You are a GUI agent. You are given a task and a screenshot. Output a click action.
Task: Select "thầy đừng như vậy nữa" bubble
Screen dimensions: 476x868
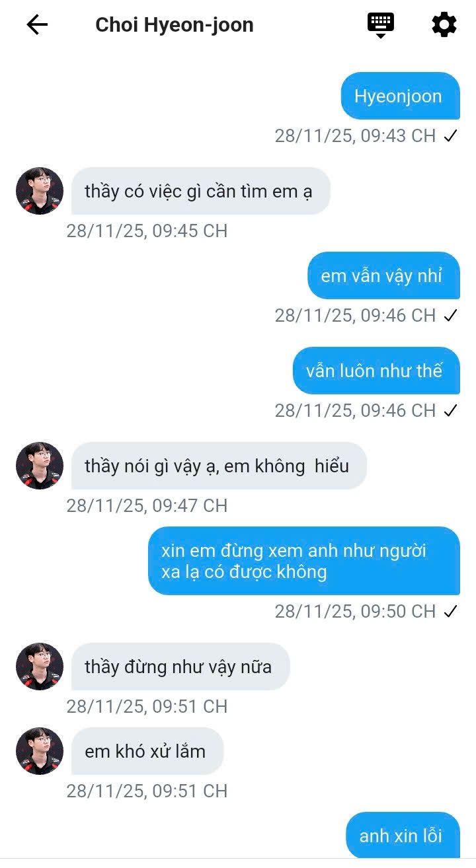180,667
